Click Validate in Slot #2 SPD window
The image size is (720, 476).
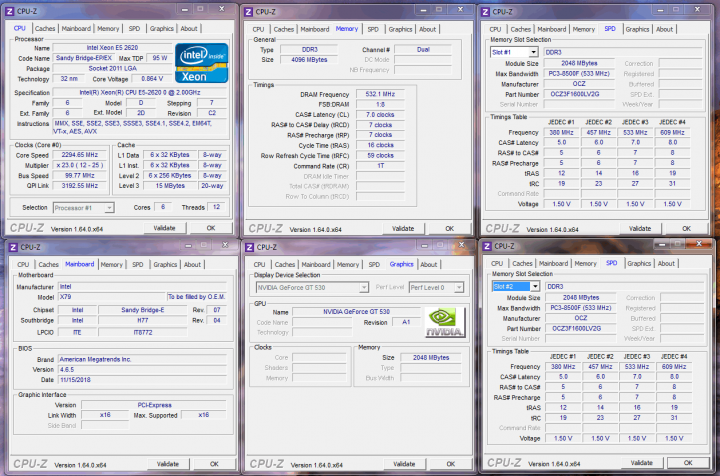pos(642,463)
